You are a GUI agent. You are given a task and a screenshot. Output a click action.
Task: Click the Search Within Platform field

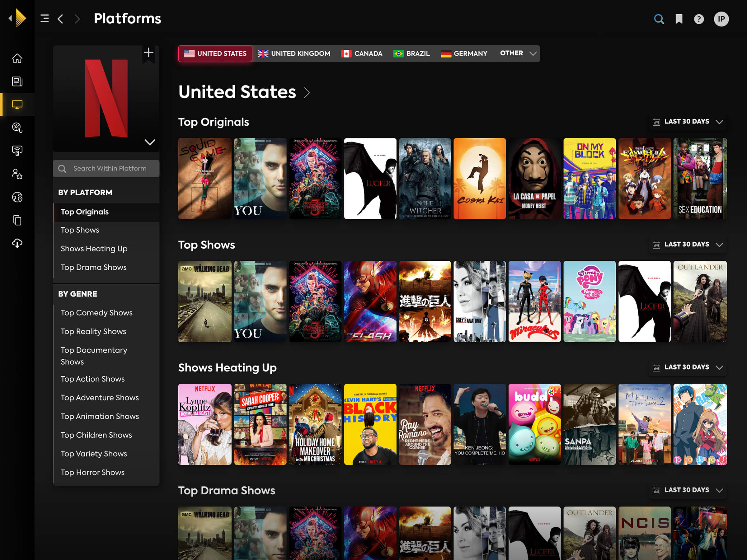106,168
